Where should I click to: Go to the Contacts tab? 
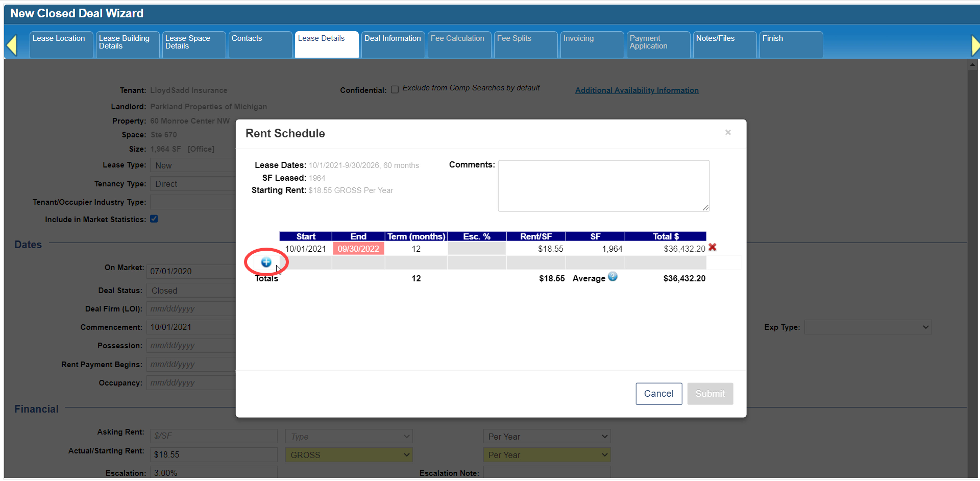(247, 39)
